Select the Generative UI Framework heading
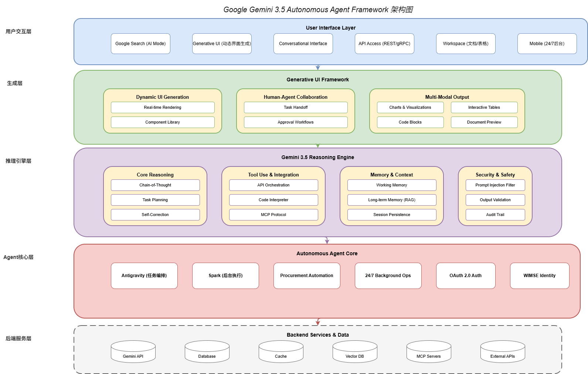Image resolution: width=588 pixels, height=374 pixels. point(318,80)
